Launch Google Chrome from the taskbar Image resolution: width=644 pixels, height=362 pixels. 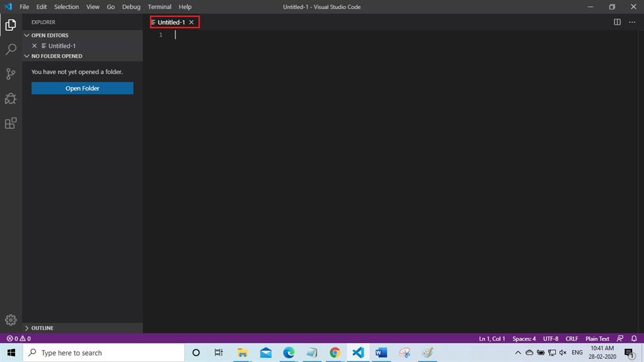coord(335,353)
